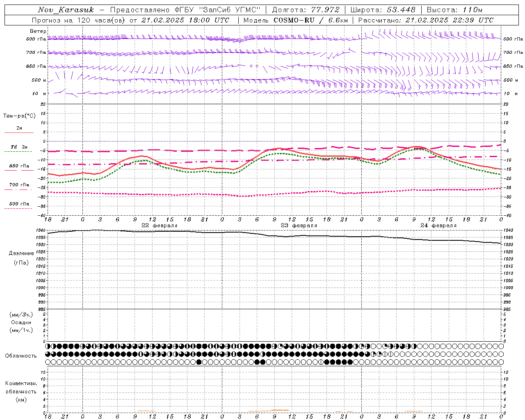Click the Модель COSMO-RU / 6.6км label

pyautogui.click(x=295, y=20)
